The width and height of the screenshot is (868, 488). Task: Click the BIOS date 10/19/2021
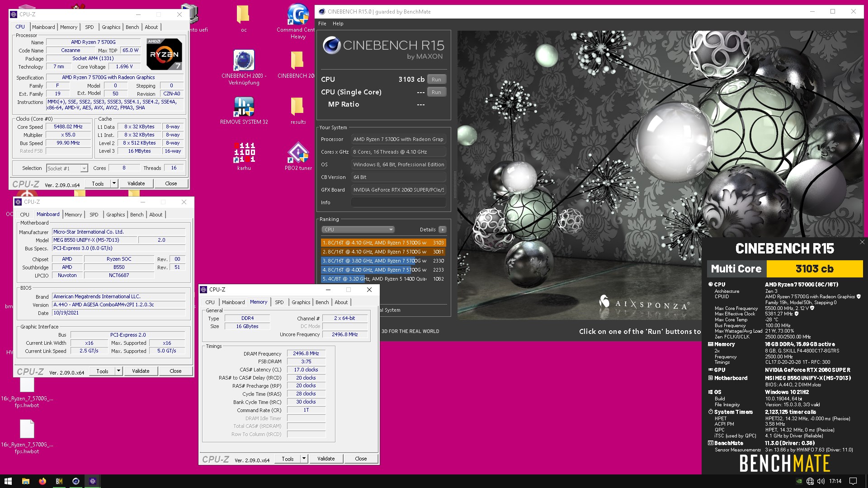pyautogui.click(x=118, y=313)
